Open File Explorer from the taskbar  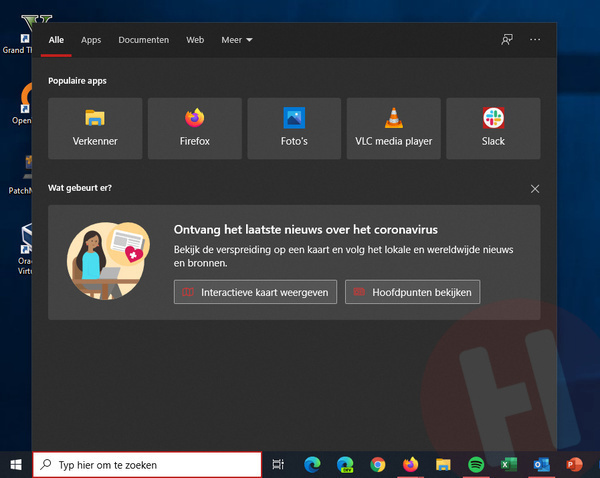443,465
